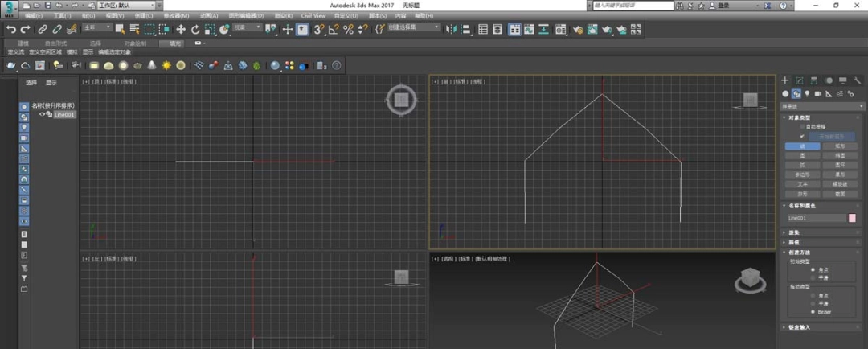Open the Hierarchy tab in command panel

(813, 81)
